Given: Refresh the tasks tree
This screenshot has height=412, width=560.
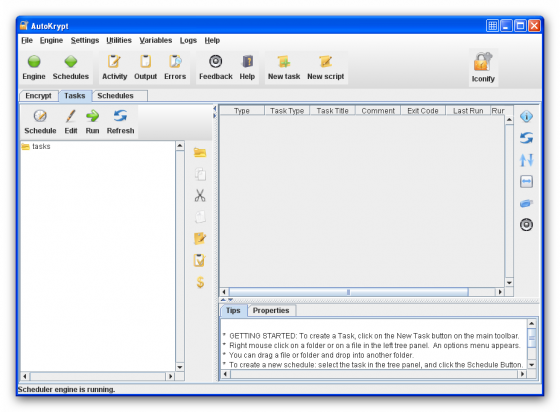Looking at the screenshot, I should point(120,121).
